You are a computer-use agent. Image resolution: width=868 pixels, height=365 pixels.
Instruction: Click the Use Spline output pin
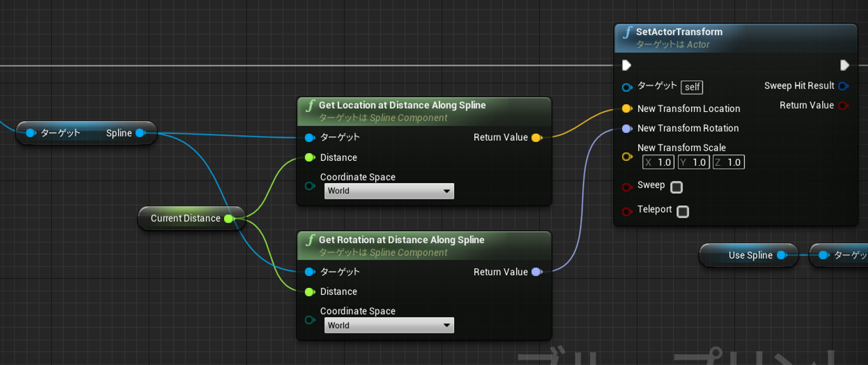coord(782,255)
